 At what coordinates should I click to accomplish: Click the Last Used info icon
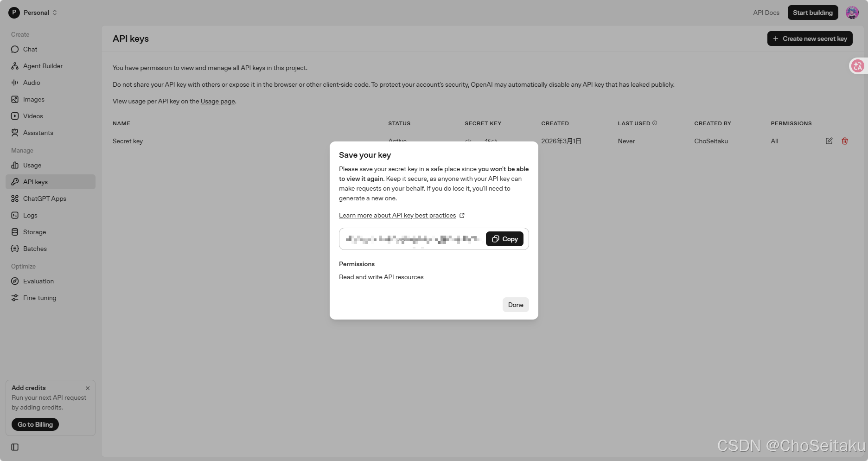[655, 123]
